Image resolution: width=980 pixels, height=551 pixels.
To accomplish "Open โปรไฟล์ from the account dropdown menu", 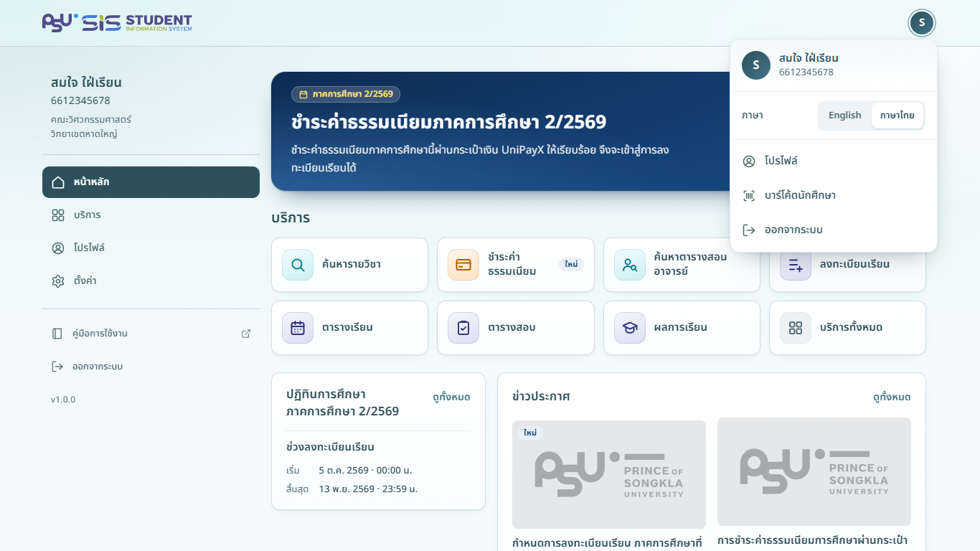I will (x=834, y=161).
